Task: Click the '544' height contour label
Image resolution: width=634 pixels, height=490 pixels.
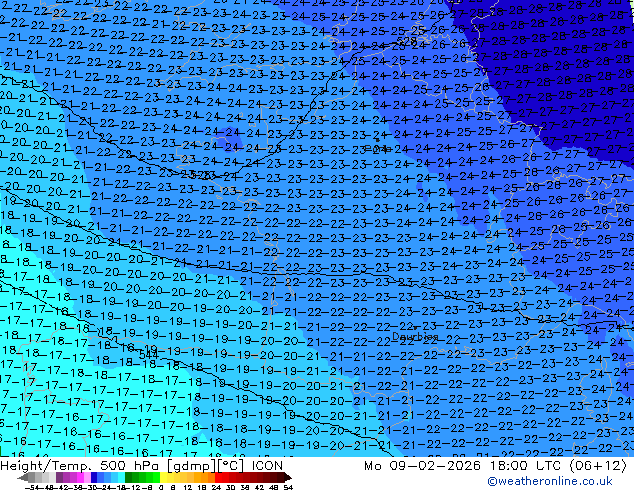Action: point(148,355)
